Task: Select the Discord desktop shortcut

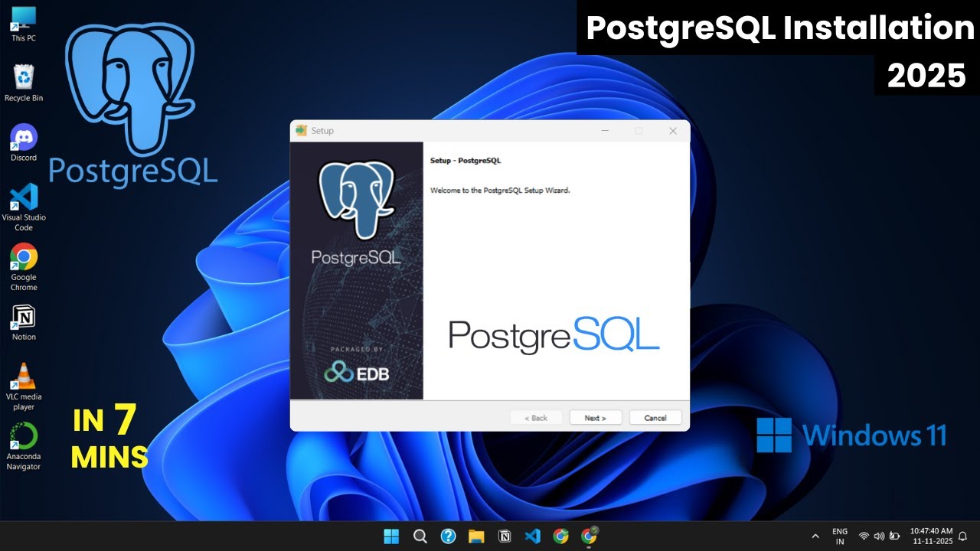Action: pyautogui.click(x=24, y=142)
